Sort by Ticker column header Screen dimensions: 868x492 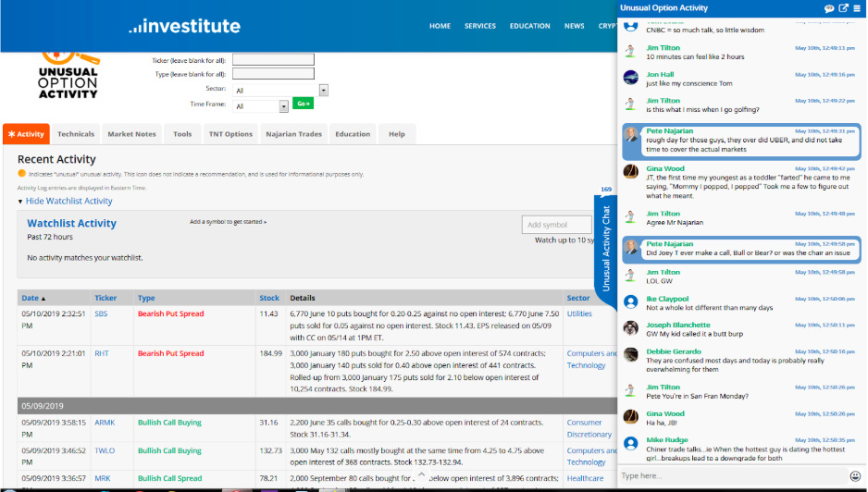click(105, 299)
